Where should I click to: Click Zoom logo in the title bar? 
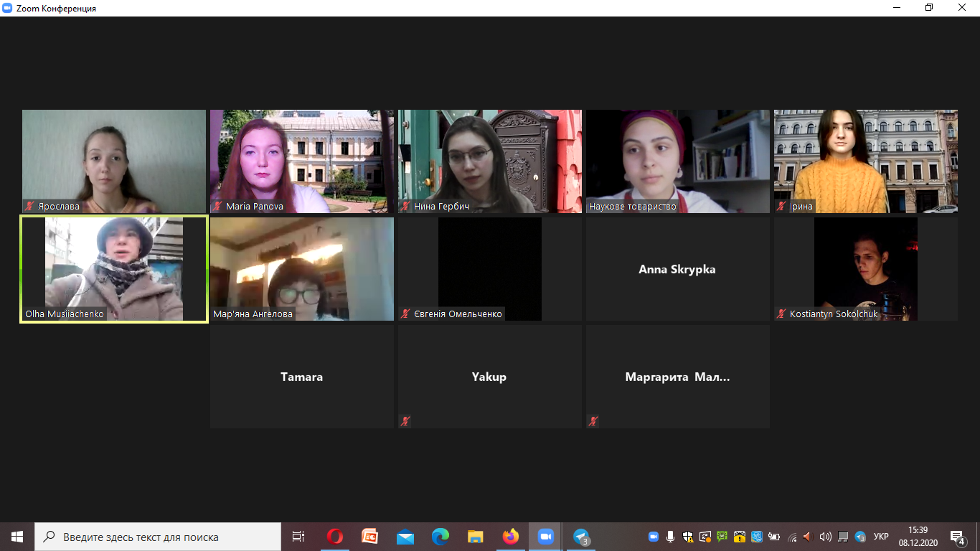(7, 8)
